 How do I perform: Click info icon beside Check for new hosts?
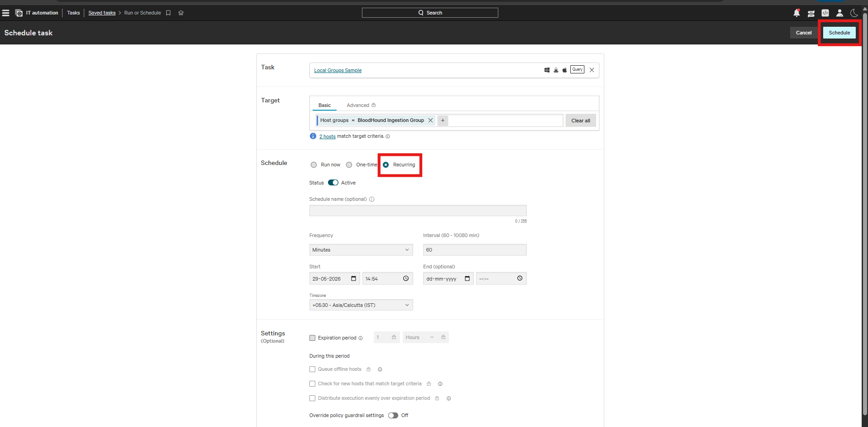tap(440, 384)
